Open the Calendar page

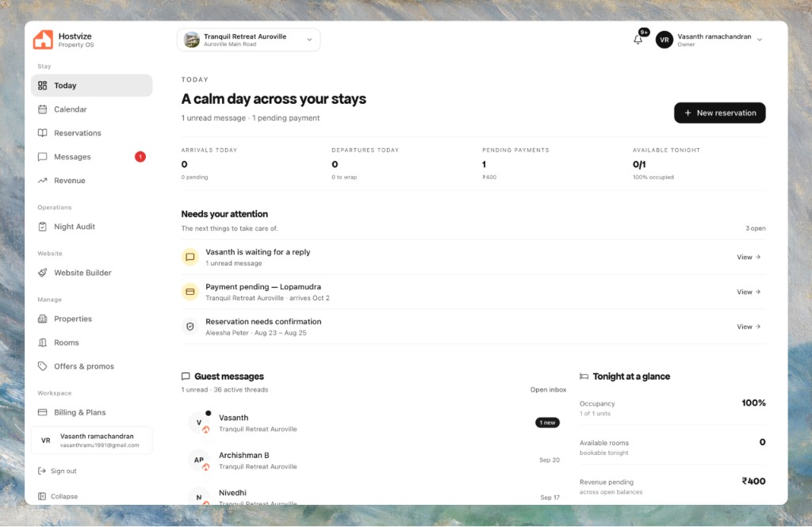point(92,109)
